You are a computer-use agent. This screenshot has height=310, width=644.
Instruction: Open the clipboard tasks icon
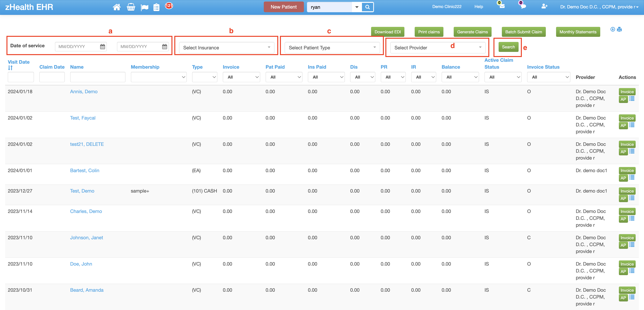(156, 7)
